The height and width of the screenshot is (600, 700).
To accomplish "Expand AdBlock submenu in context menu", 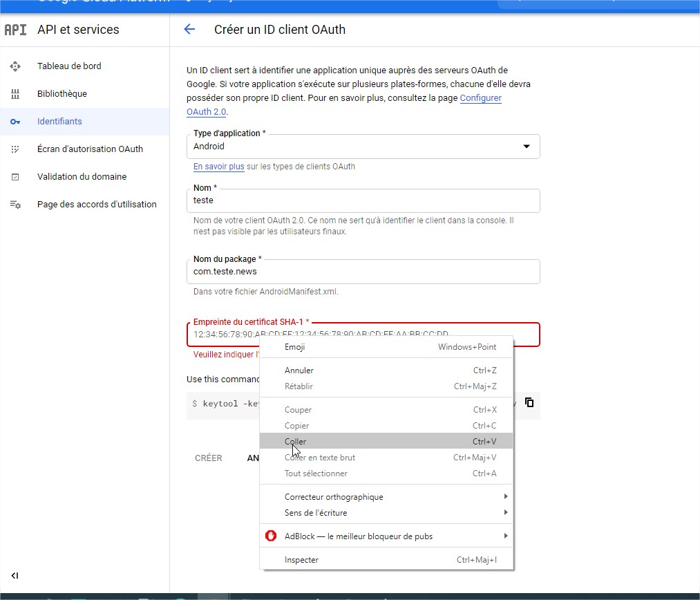I will click(x=386, y=536).
